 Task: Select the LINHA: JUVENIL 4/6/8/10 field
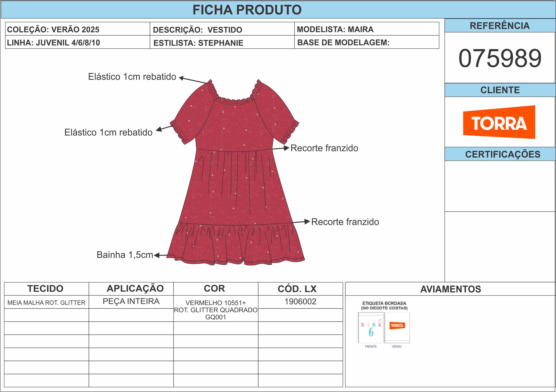pyautogui.click(x=53, y=43)
